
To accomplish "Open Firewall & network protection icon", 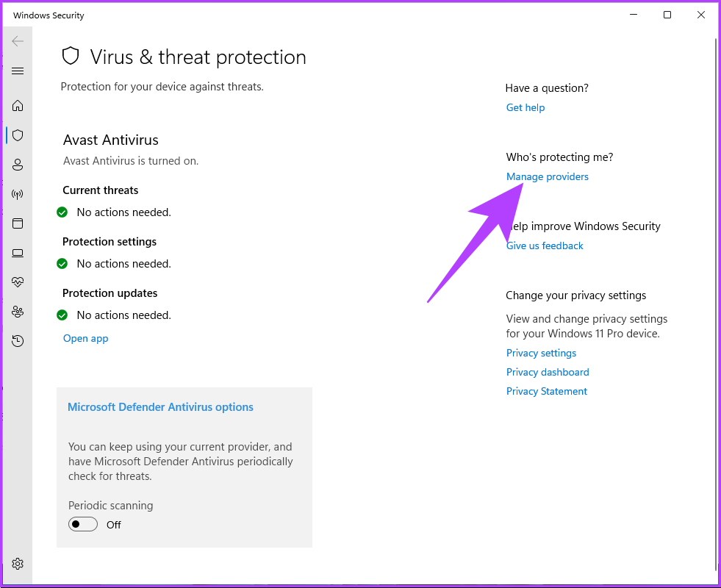I will click(18, 194).
